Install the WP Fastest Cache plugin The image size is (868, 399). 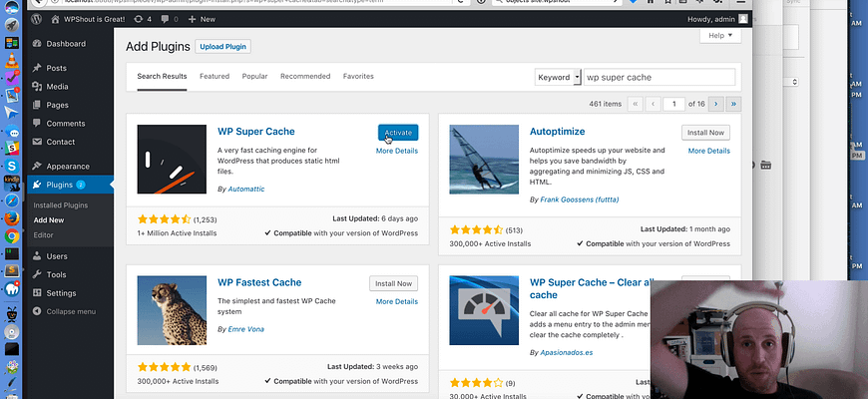click(393, 284)
